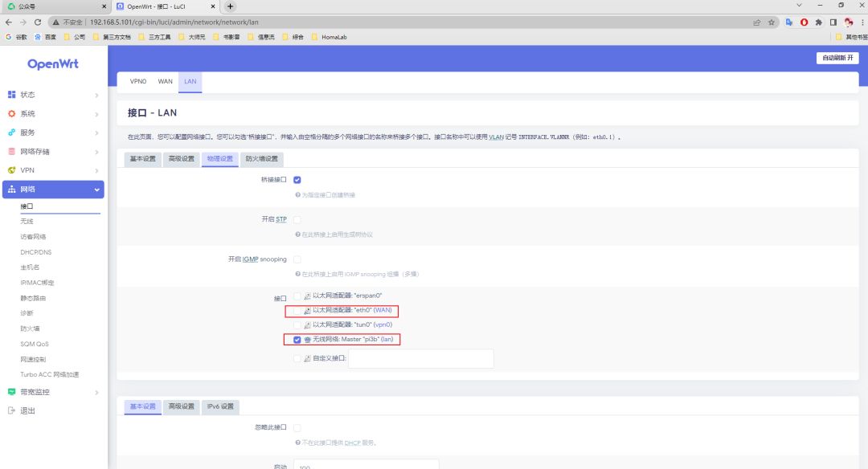Open the 静态路由 submenu link
Viewport: 868px width, 469px height.
[x=33, y=298]
